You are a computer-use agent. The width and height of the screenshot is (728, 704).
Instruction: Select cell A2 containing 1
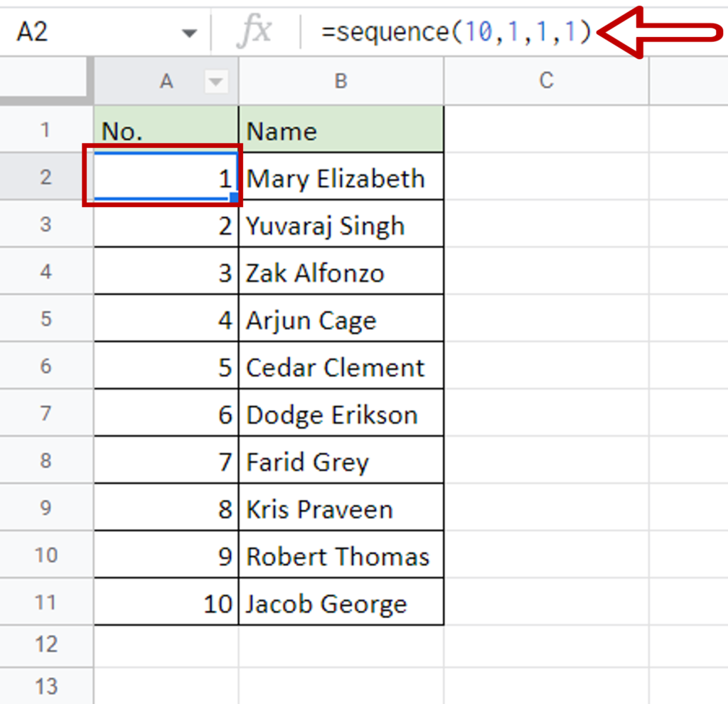coord(166,177)
